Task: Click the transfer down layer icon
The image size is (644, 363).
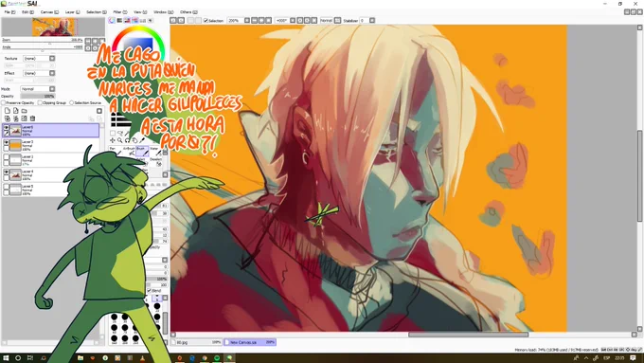Action: click(x=8, y=118)
